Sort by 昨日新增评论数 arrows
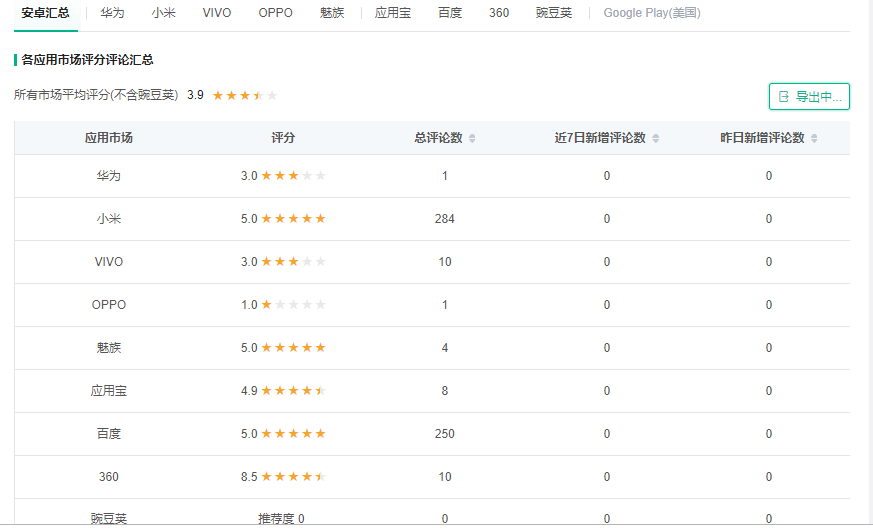 (814, 138)
